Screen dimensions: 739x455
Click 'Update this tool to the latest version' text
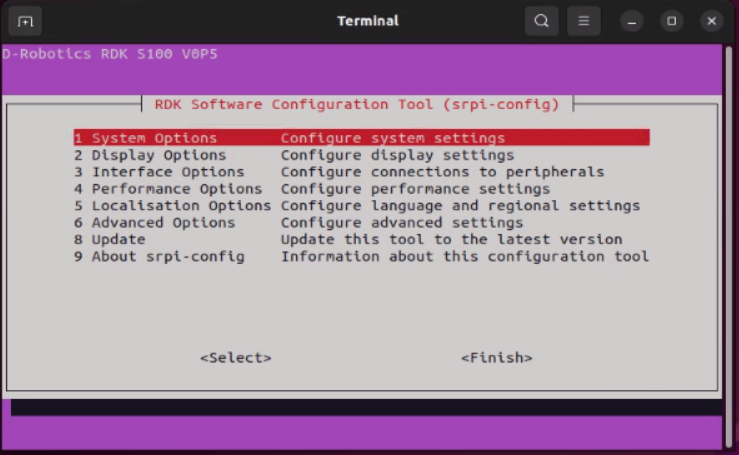click(x=451, y=240)
